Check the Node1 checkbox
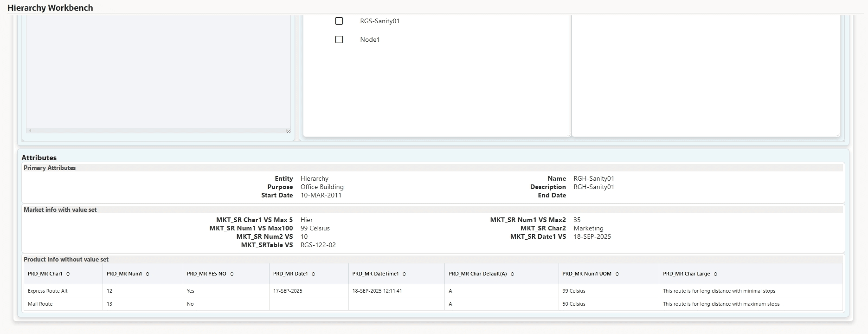The image size is (868, 334). coord(339,39)
